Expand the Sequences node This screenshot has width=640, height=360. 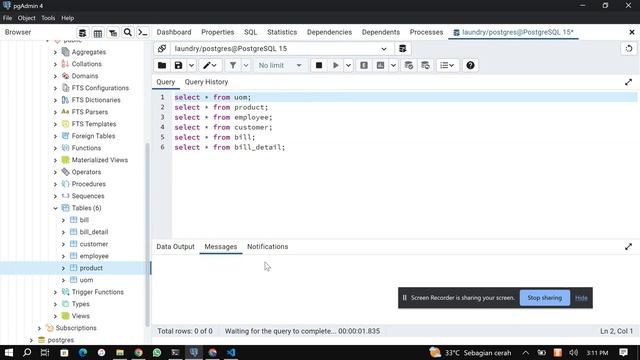tap(55, 196)
